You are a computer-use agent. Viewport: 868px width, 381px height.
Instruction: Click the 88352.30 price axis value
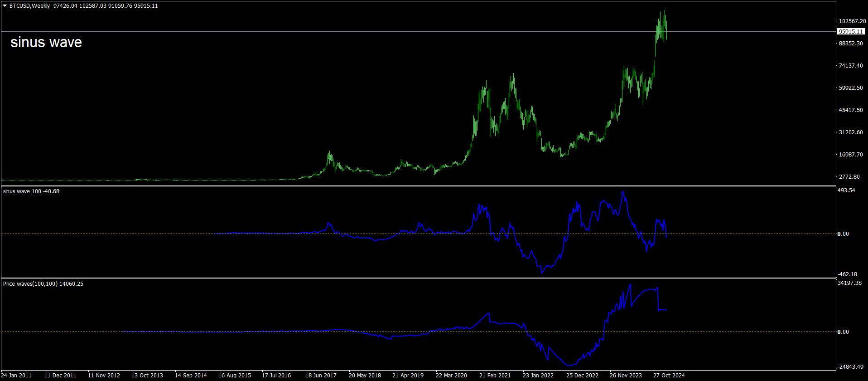(851, 44)
